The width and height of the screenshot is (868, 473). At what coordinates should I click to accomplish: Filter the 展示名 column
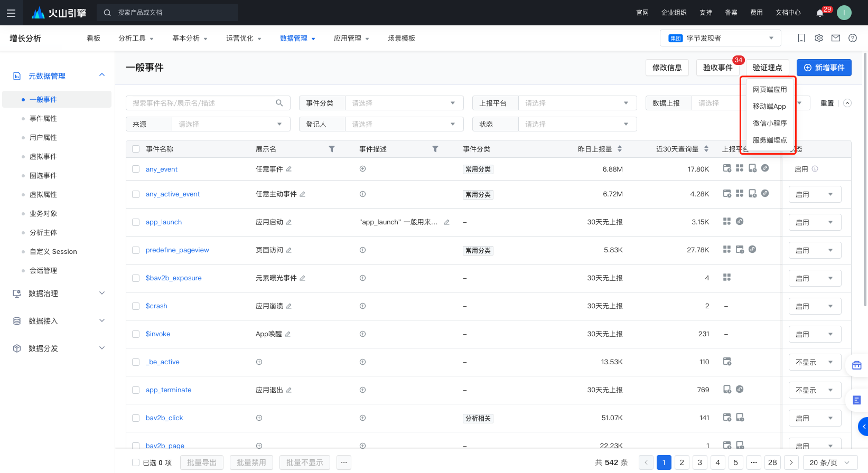[x=332, y=149]
